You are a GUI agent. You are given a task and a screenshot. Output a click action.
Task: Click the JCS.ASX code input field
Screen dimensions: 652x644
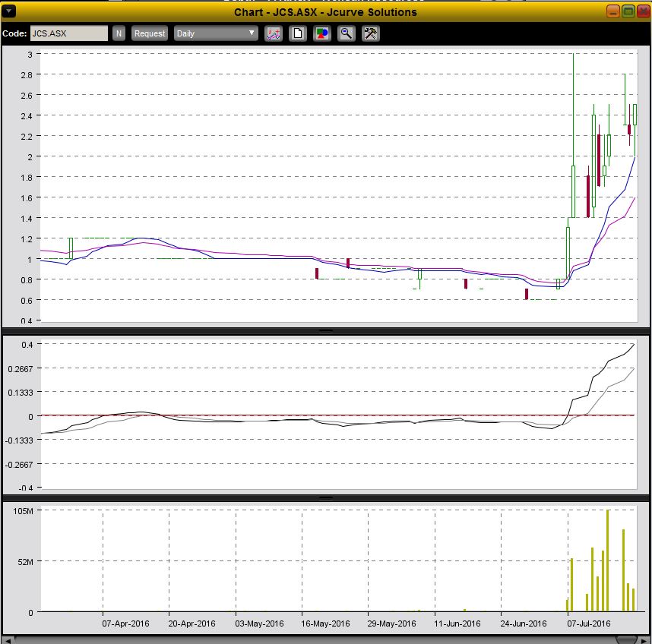point(68,33)
